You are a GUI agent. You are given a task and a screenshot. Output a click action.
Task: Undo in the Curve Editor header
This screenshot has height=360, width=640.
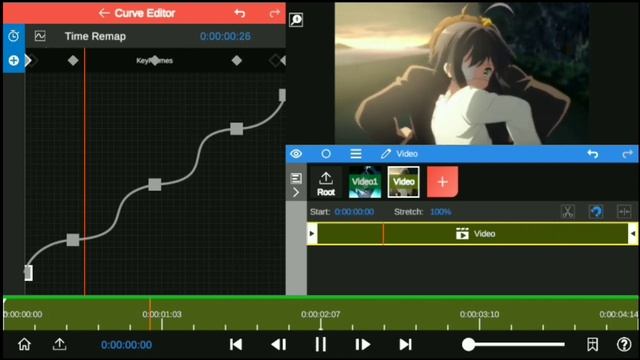[x=240, y=13]
